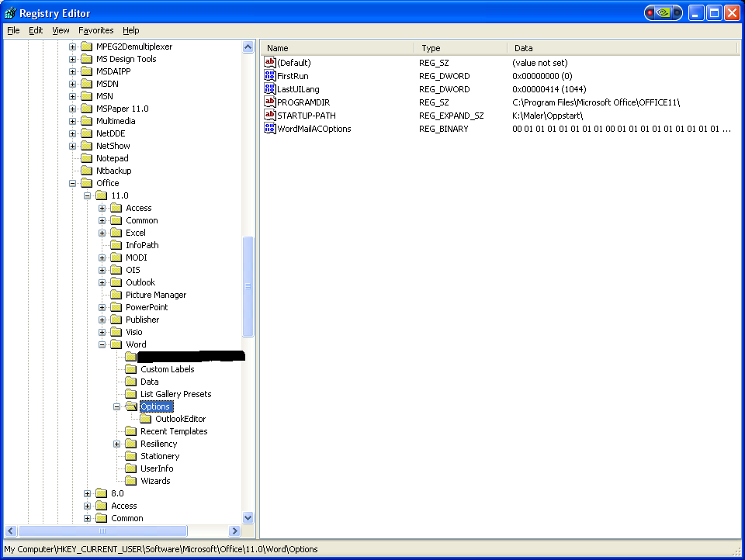Click the UserInfo folder icon
Screen dimensions: 745x560
click(x=130, y=468)
